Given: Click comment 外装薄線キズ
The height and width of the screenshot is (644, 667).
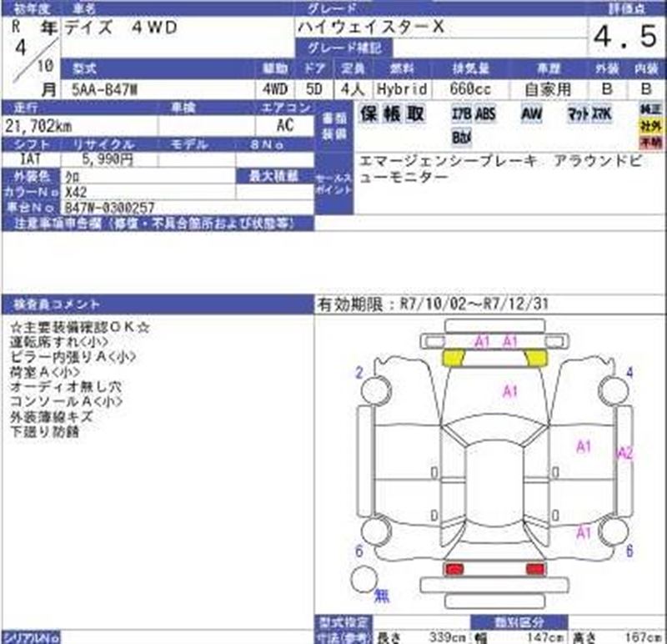Looking at the screenshot, I should coord(51,416).
